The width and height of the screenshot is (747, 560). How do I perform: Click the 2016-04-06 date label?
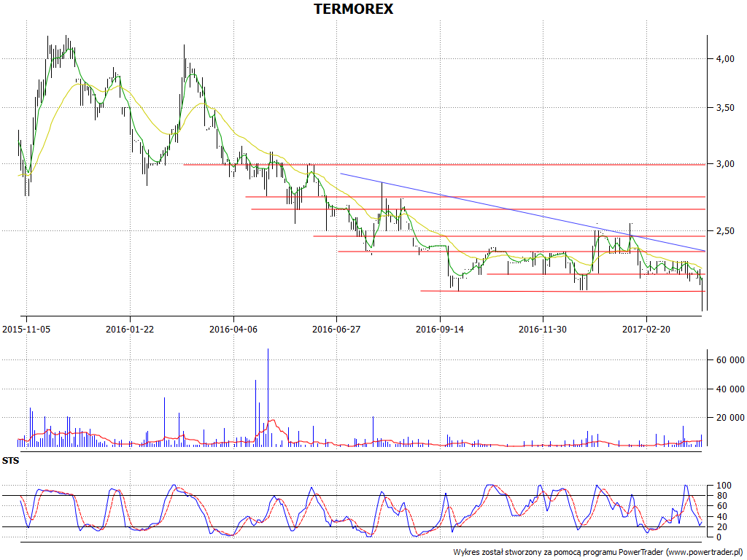pos(233,329)
